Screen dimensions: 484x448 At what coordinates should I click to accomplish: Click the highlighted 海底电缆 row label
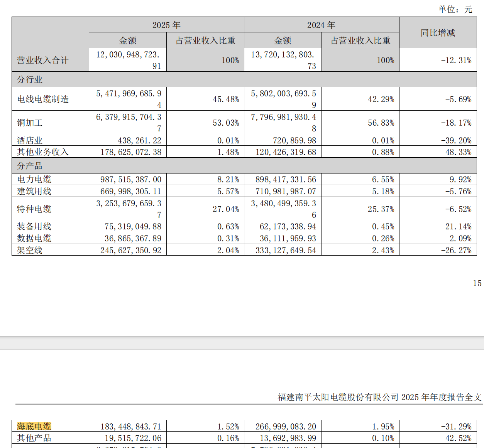click(34, 426)
